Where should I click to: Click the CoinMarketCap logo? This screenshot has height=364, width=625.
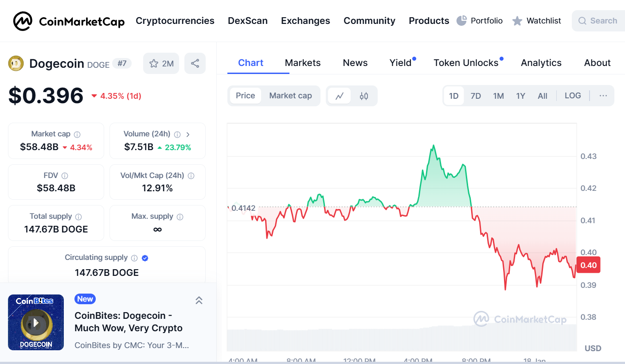point(69,21)
